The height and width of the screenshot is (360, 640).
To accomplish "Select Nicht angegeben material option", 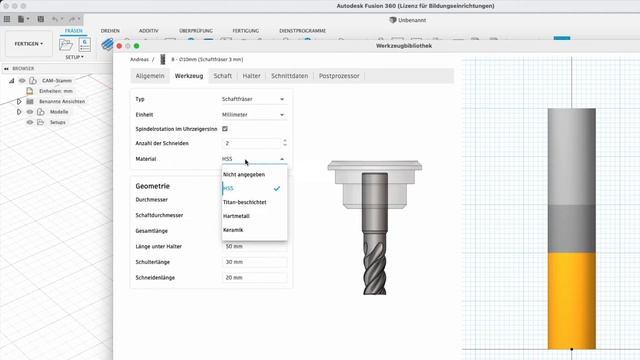I will click(x=254, y=175).
